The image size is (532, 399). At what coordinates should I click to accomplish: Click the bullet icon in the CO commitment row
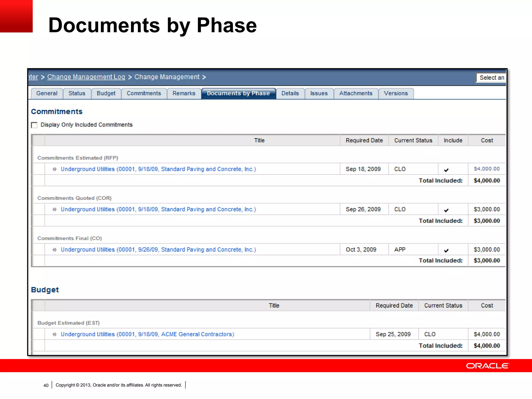(55, 250)
